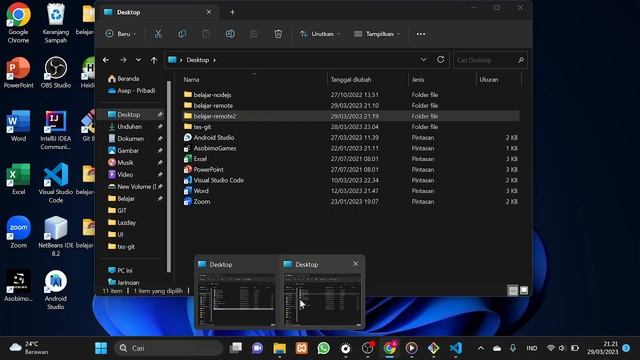640x360 pixels.
Task: Open address bar history dropdown
Action: 424,60
